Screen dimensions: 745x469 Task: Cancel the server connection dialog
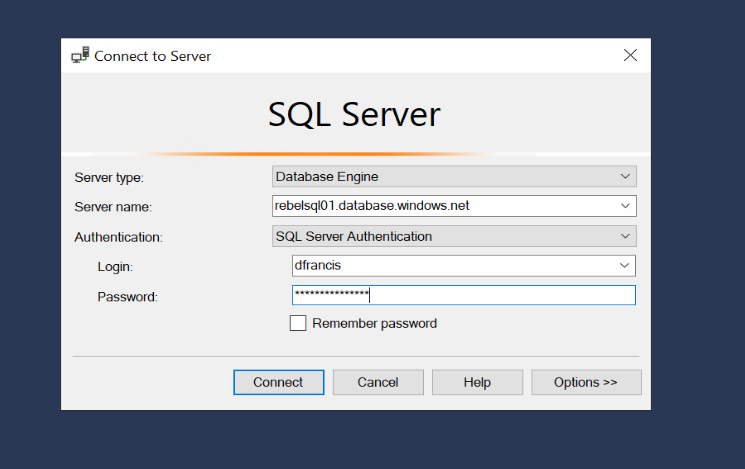(x=378, y=382)
